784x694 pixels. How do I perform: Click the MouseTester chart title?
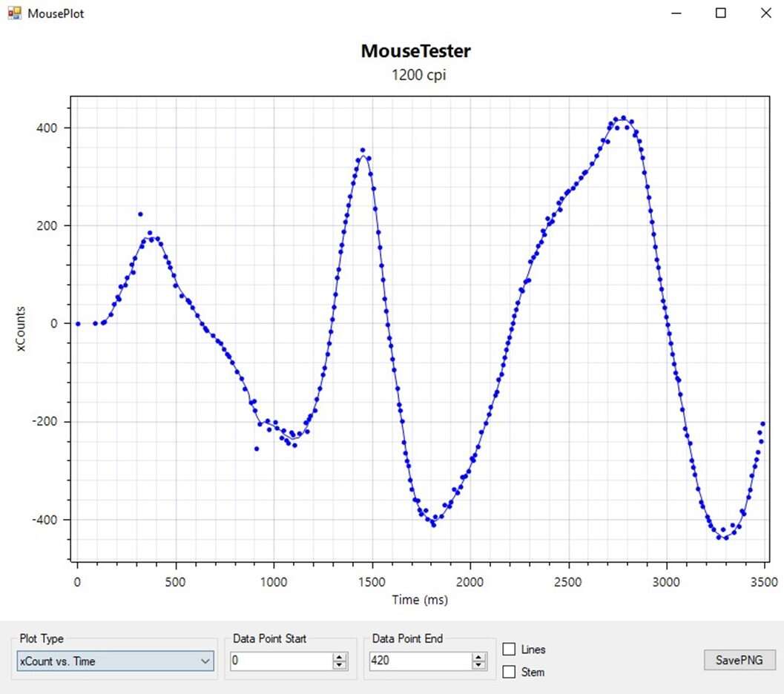tap(415, 51)
